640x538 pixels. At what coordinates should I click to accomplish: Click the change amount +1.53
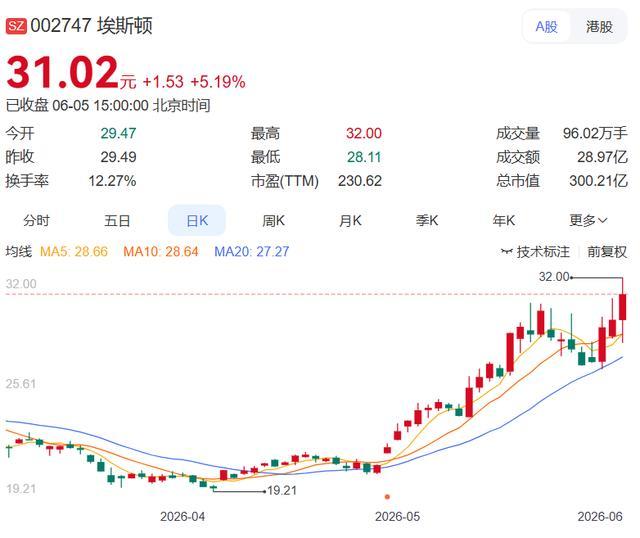163,82
